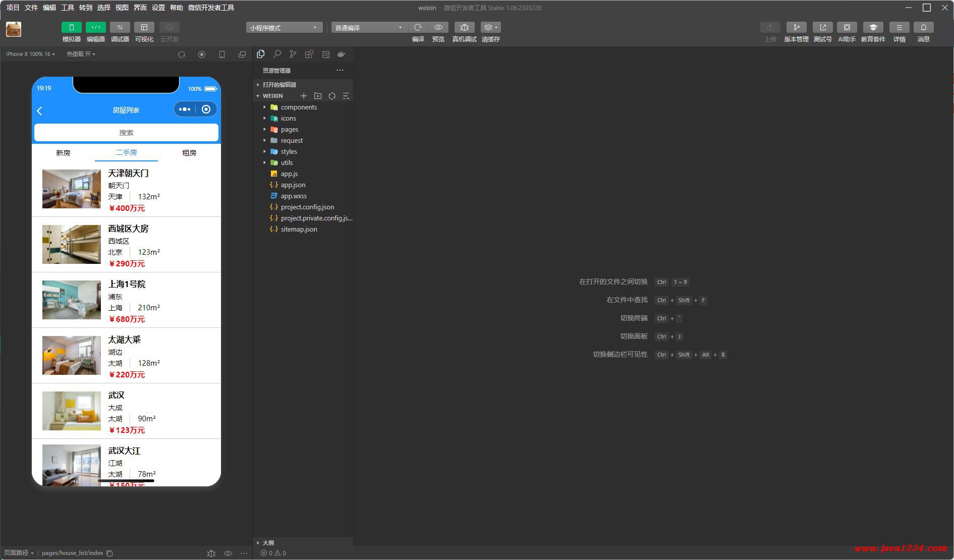The width and height of the screenshot is (954, 560).
Task: Open the Preview (预览) eye icon
Action: (438, 28)
